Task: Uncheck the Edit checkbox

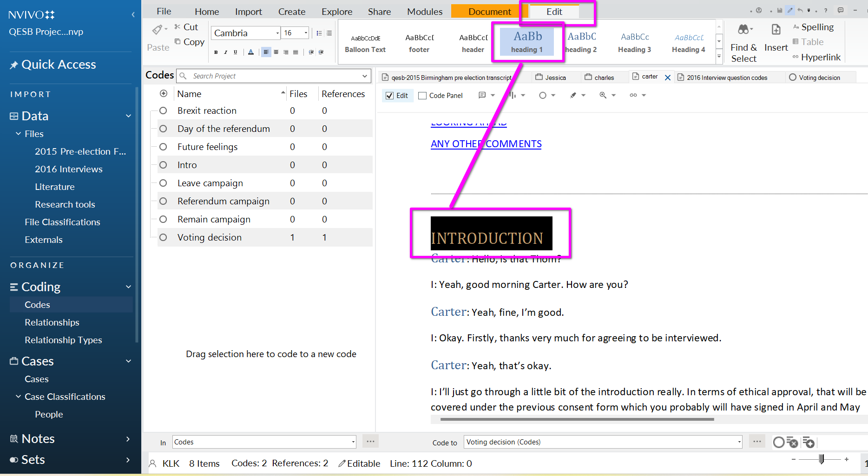Action: (x=390, y=96)
